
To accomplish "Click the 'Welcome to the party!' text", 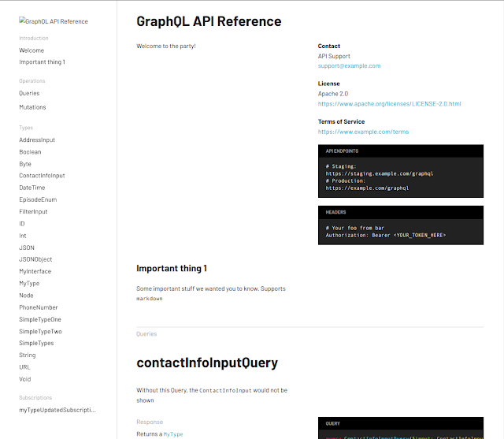I will coord(166,46).
